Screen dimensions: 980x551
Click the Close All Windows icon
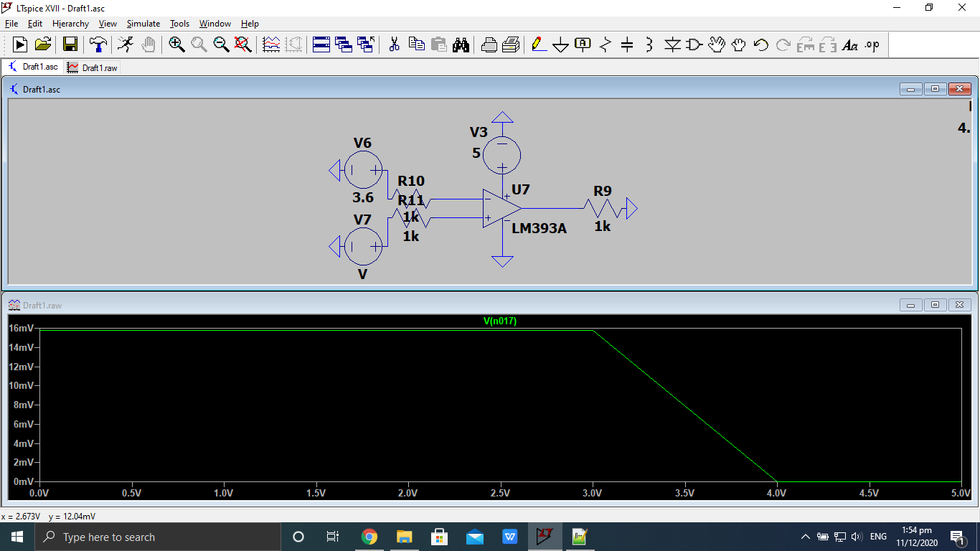pos(366,44)
